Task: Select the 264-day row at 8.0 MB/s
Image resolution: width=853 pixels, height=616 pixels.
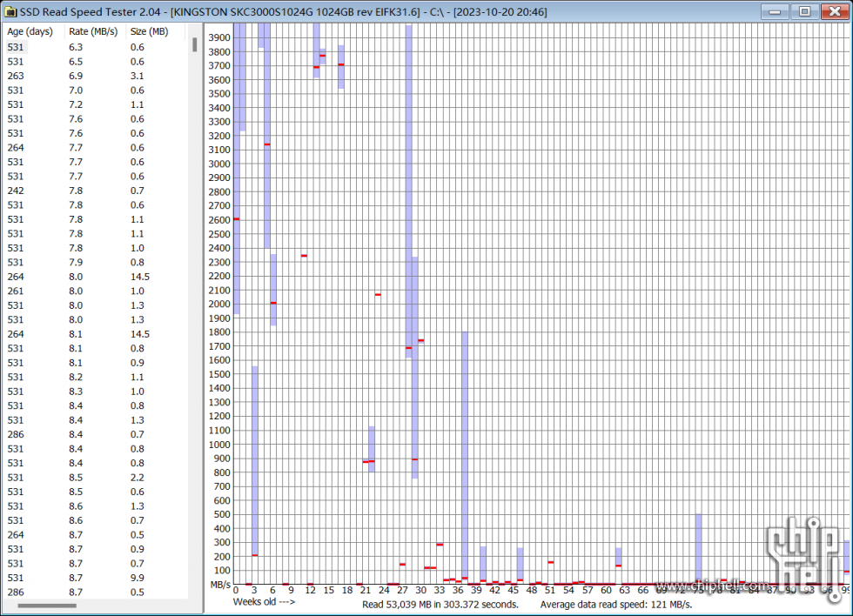Action: point(95,277)
